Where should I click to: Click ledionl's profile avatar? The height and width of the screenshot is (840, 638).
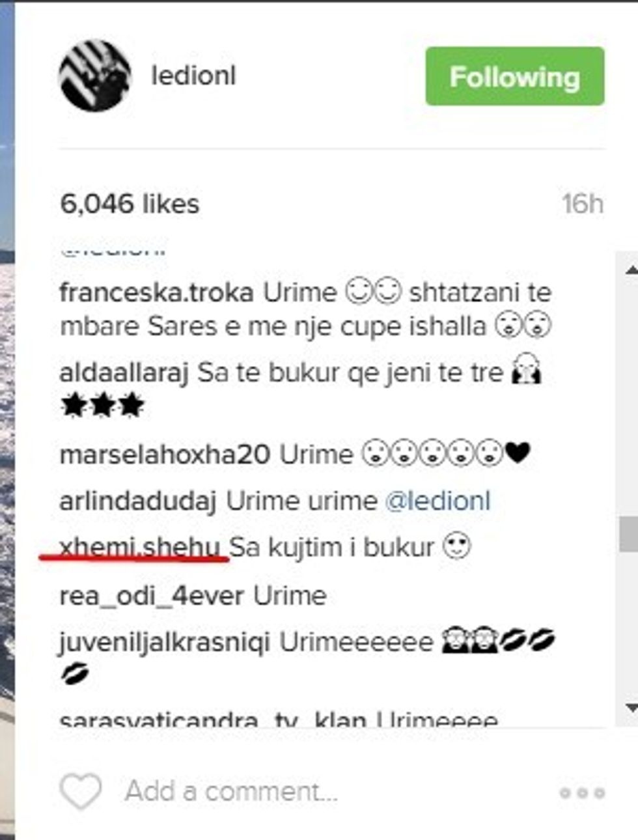(x=95, y=76)
